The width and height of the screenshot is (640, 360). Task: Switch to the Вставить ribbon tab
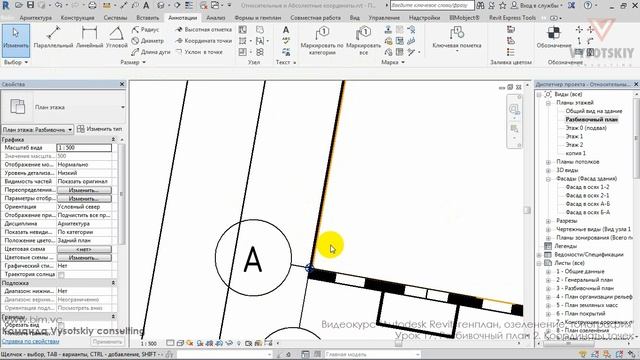[x=147, y=18]
